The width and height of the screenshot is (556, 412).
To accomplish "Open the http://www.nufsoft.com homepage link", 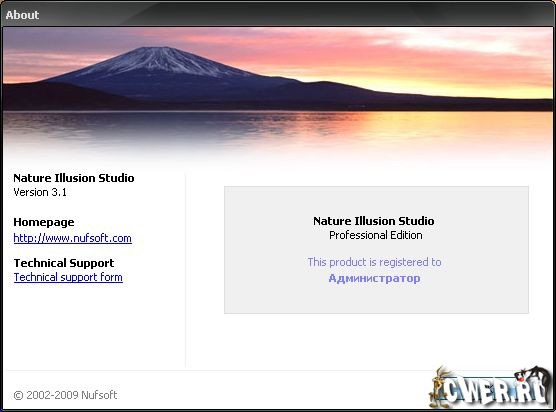I will (x=72, y=238).
